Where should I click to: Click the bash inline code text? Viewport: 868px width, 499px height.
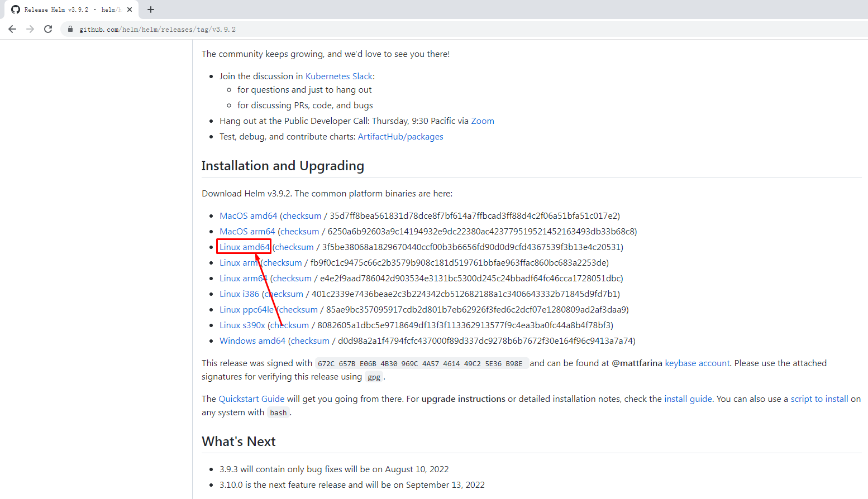(278, 413)
